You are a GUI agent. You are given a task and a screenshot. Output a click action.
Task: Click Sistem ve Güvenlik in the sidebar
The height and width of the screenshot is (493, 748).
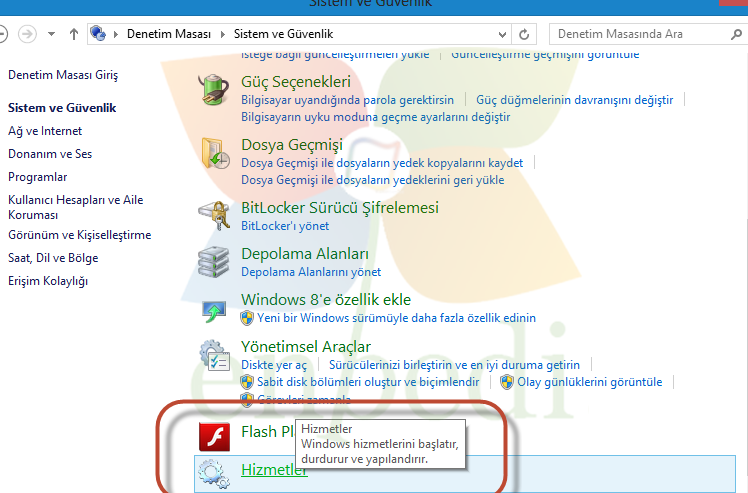[x=62, y=108]
